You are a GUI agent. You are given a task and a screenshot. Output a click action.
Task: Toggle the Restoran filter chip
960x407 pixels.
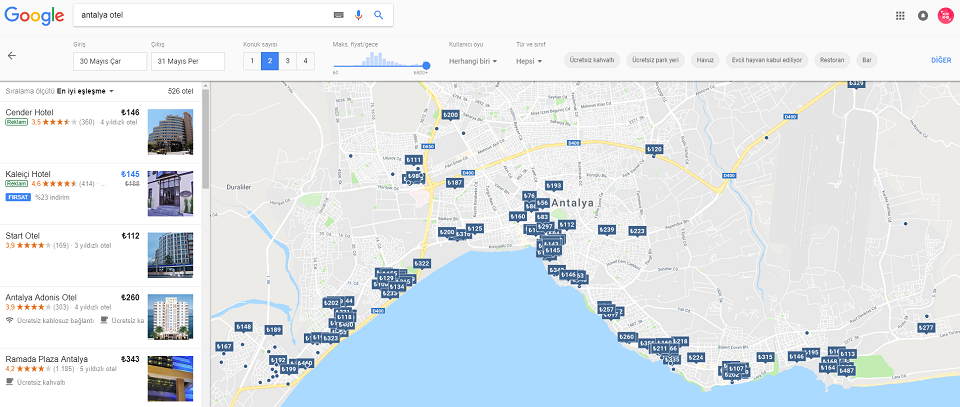click(x=832, y=60)
